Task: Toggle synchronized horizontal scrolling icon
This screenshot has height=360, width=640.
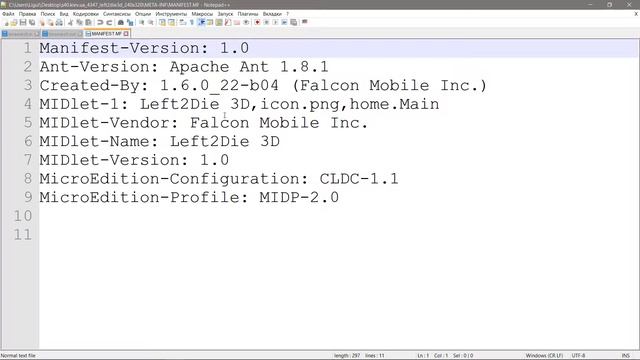Action: click(x=171, y=22)
